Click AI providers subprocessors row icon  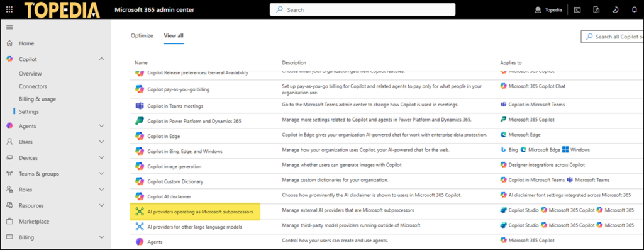(140, 212)
